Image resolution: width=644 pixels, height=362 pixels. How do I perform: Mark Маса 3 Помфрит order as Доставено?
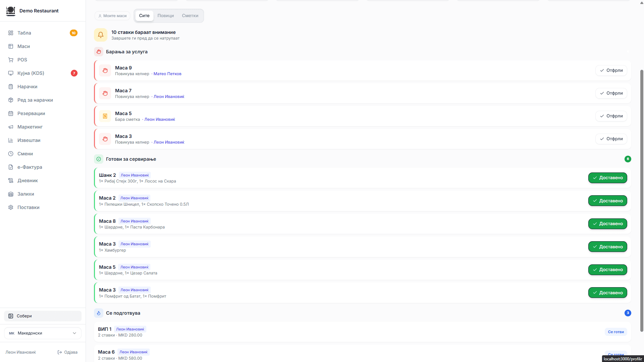click(607, 293)
